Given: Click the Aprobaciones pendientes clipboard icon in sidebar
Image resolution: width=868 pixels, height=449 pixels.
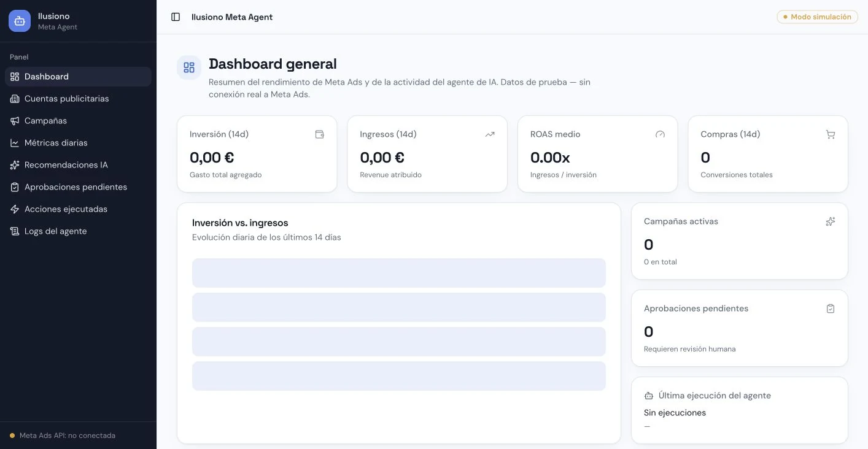Looking at the screenshot, I should pyautogui.click(x=15, y=187).
